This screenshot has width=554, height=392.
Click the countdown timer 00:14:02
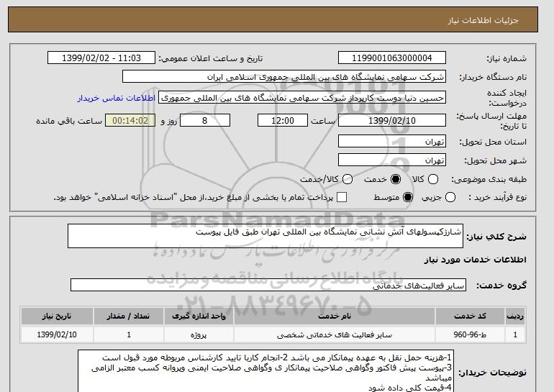tap(130, 120)
